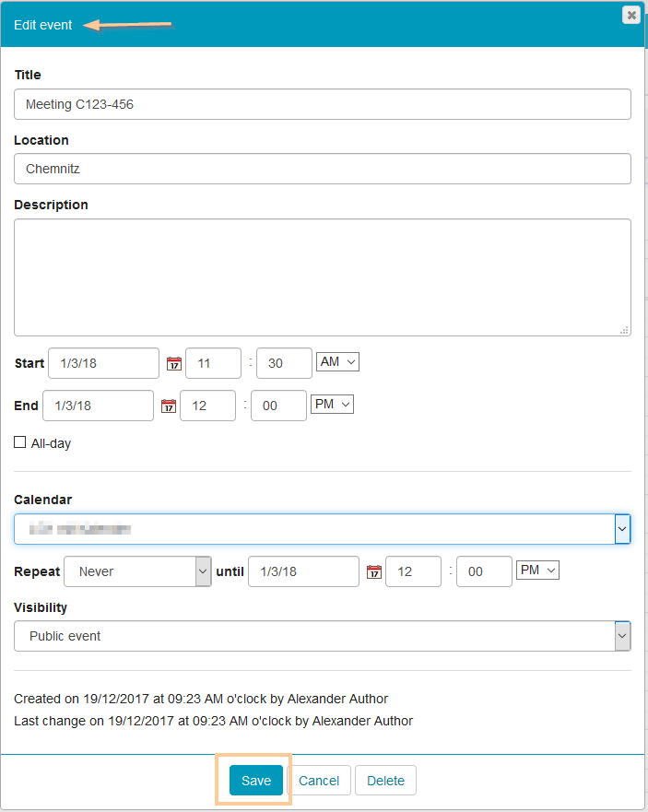Save the event changes
This screenshot has width=648, height=812.
click(x=256, y=781)
